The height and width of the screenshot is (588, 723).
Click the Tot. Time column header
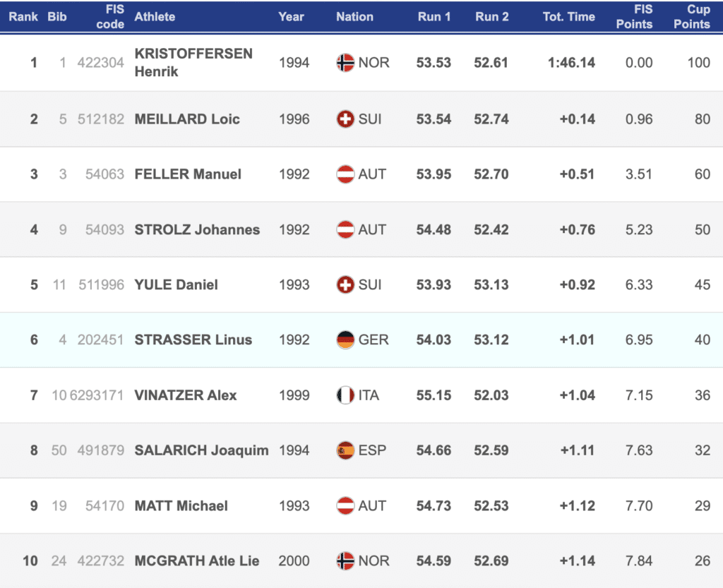pos(568,17)
